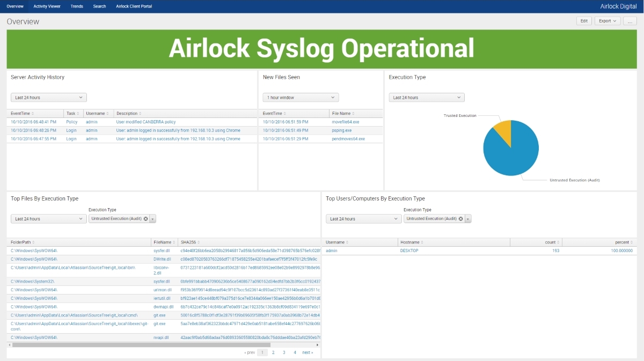Sort Server Activity History by Username column
Screen dimensions: 644x361
click(97, 114)
